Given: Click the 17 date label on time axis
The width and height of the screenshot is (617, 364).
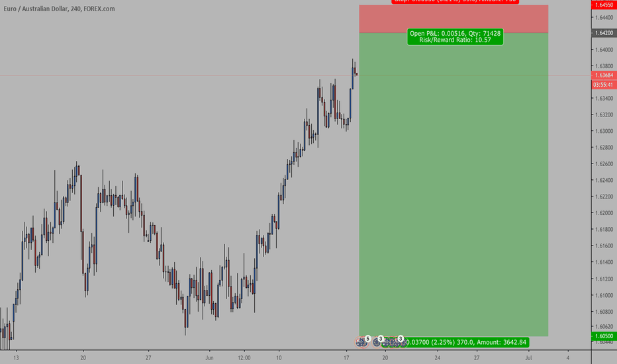Looking at the screenshot, I should point(346,357).
